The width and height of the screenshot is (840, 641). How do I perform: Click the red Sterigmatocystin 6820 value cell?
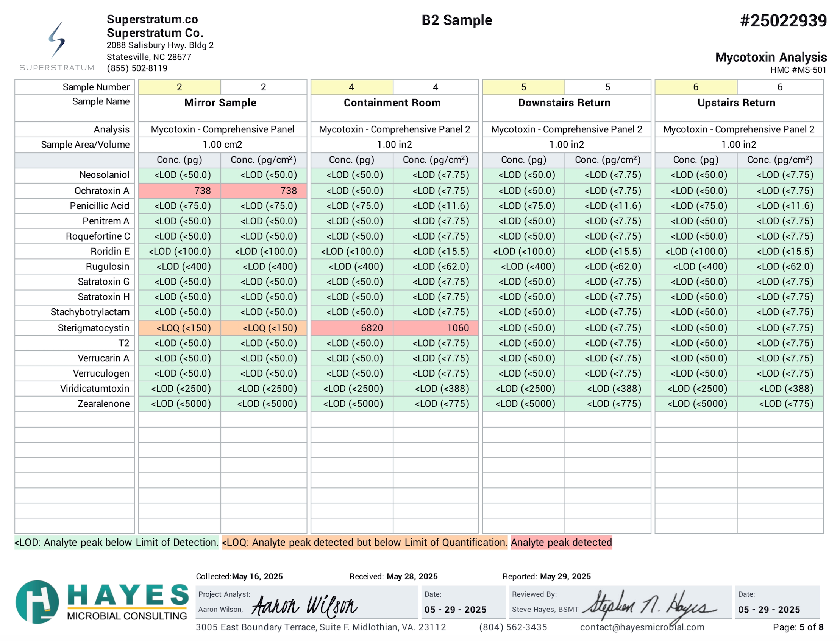pyautogui.click(x=351, y=328)
